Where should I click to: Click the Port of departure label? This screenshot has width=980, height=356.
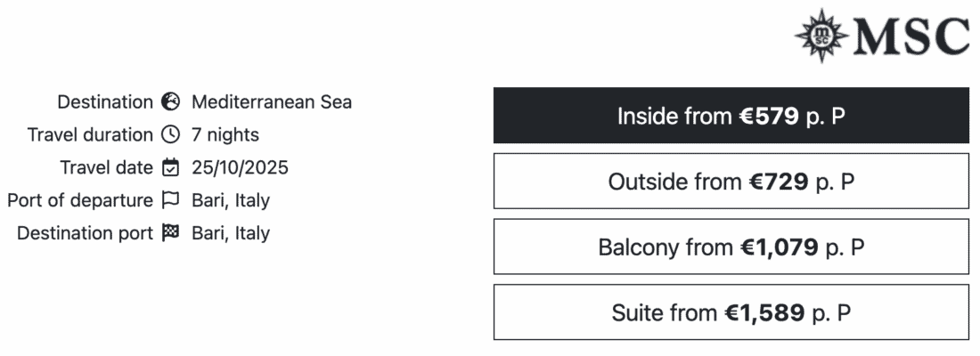pos(80,201)
